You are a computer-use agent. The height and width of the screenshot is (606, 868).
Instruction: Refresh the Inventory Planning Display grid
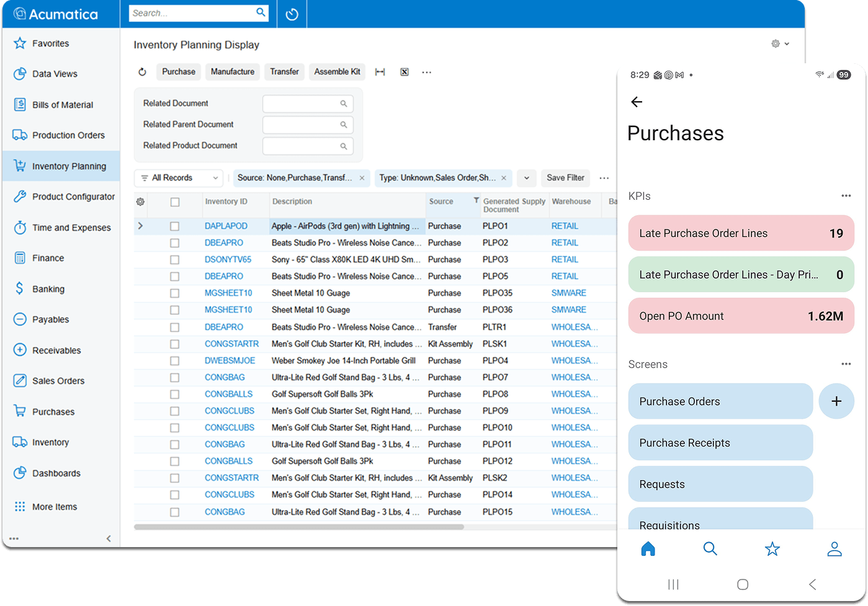point(142,72)
